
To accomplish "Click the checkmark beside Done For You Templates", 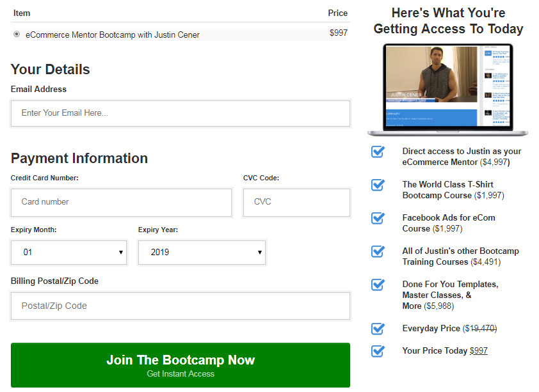I will coord(378,285).
